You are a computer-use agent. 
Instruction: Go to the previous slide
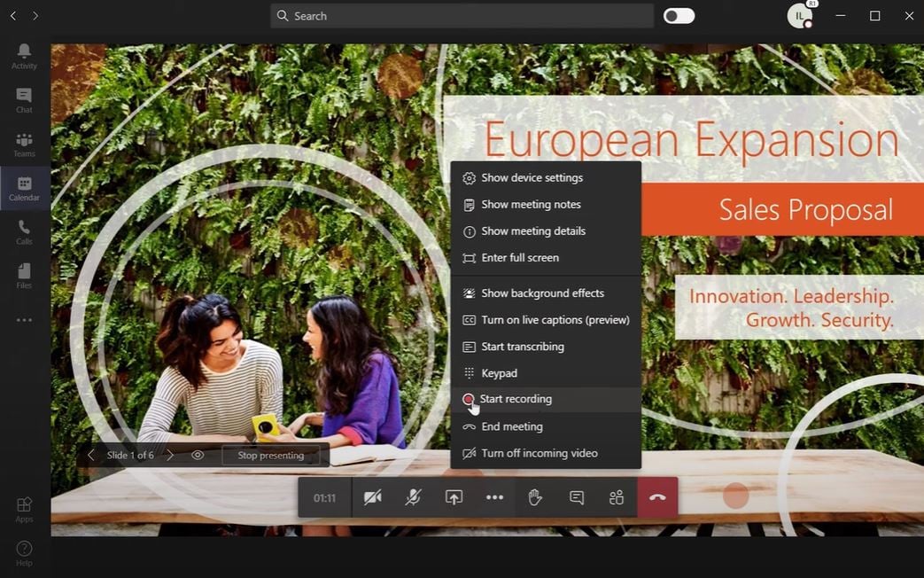(90, 456)
